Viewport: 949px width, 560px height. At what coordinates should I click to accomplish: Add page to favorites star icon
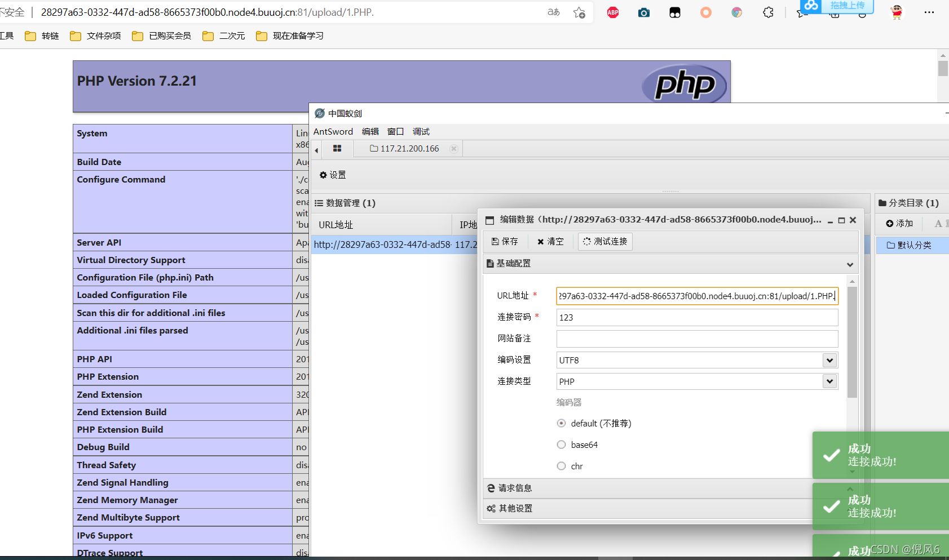point(579,12)
